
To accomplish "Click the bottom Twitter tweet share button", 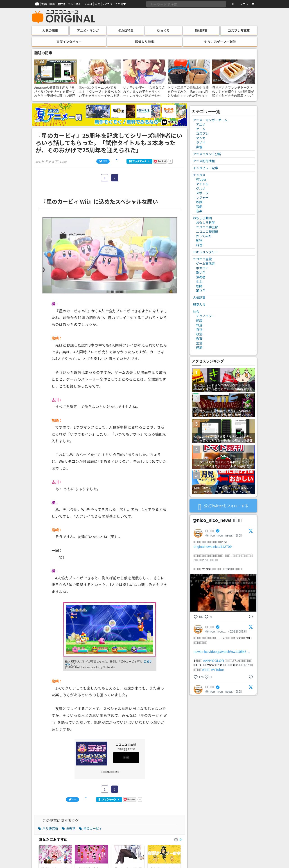I will click(x=73, y=799).
